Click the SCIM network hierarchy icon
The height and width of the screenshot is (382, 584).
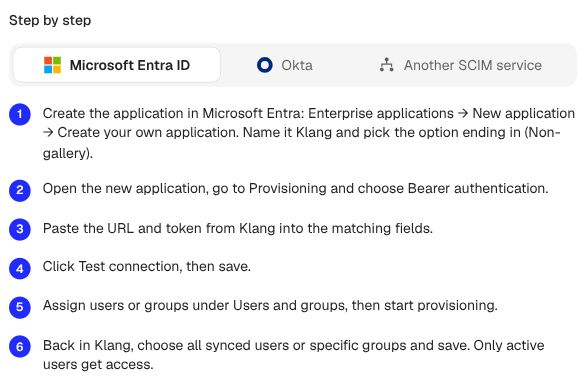tap(386, 65)
